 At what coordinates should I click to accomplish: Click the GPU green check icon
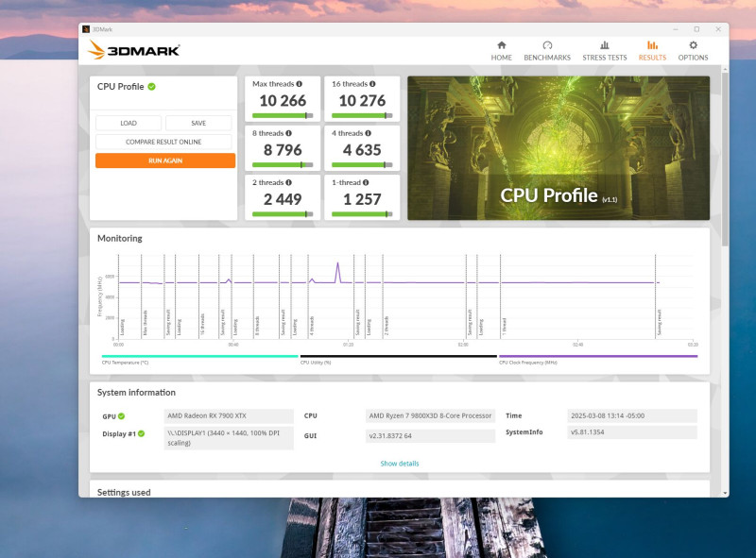coord(122,416)
